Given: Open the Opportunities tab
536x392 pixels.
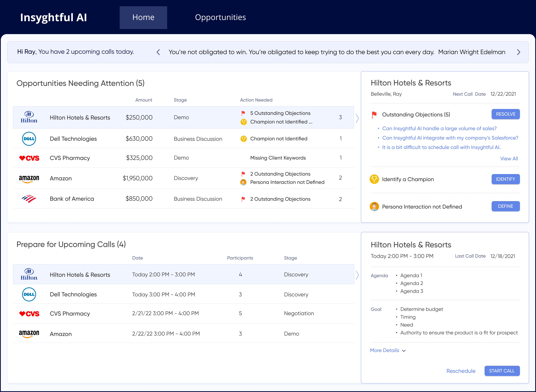Looking at the screenshot, I should pos(220,17).
